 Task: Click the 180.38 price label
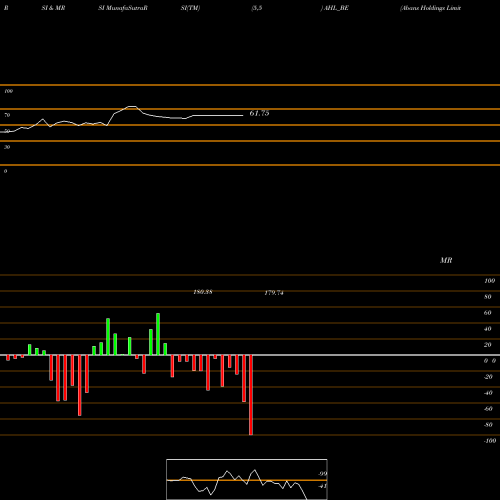(x=203, y=292)
